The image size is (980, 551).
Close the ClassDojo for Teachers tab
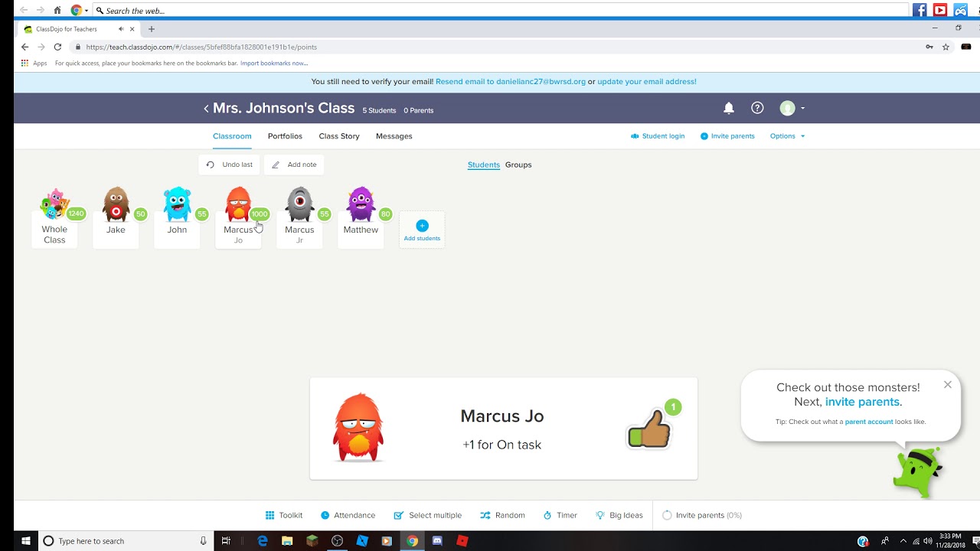[132, 29]
